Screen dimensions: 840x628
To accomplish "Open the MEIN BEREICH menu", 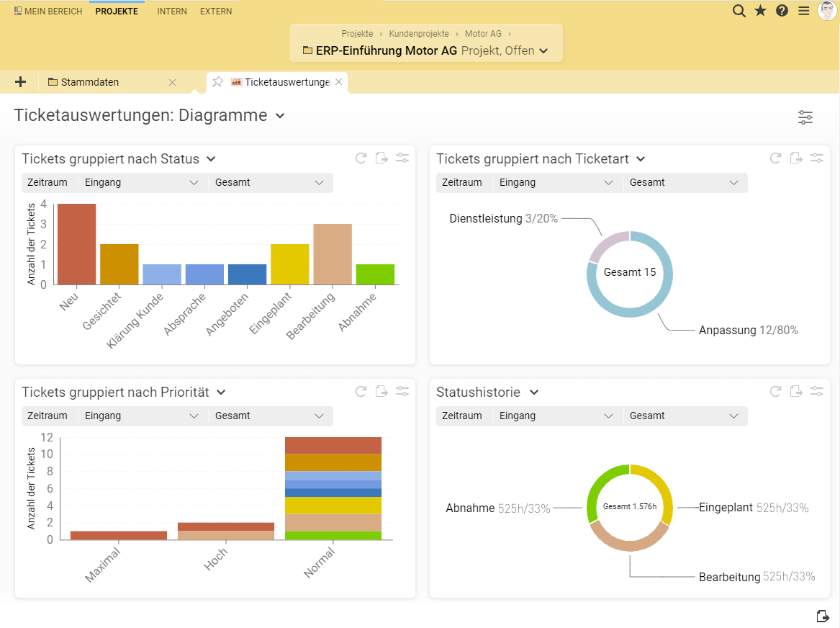I will [48, 12].
